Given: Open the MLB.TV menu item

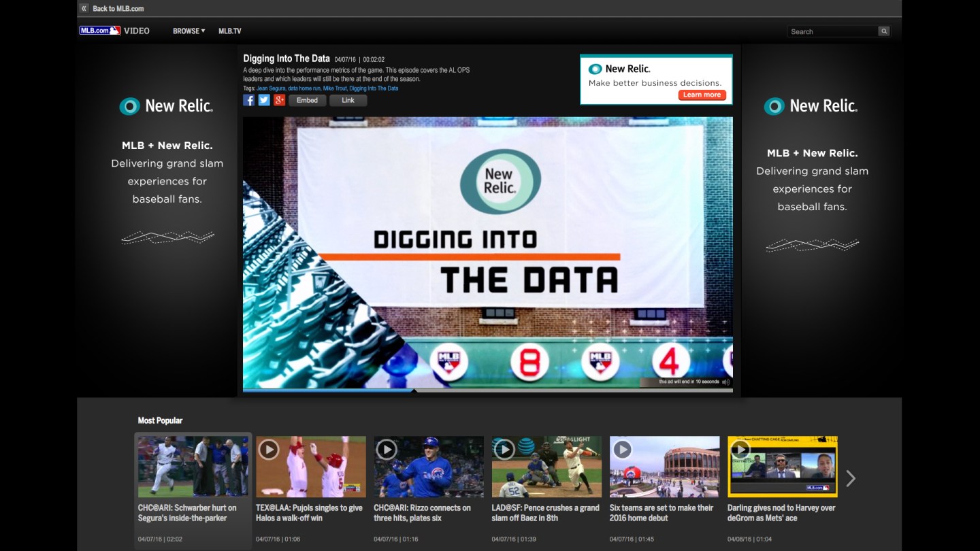Looking at the screenshot, I should pyautogui.click(x=229, y=31).
